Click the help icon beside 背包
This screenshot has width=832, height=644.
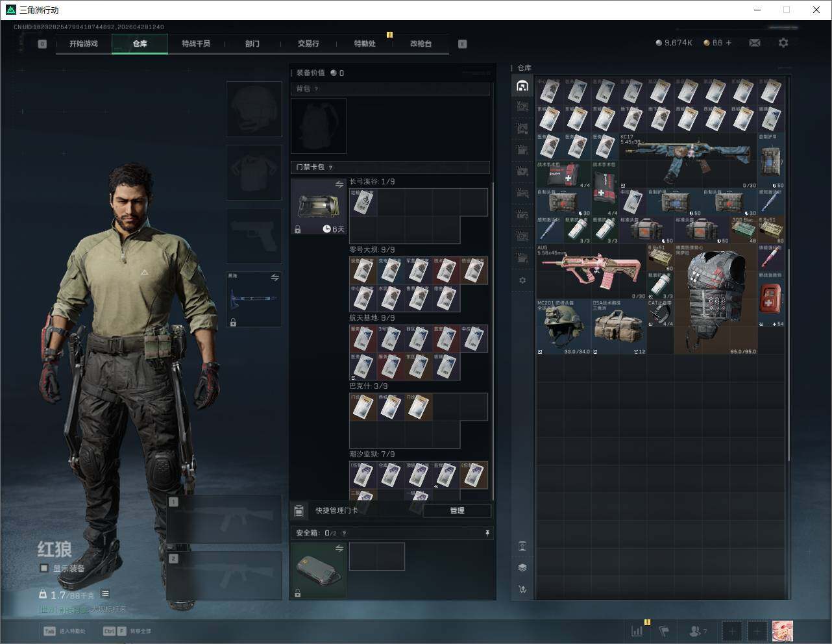coord(317,89)
